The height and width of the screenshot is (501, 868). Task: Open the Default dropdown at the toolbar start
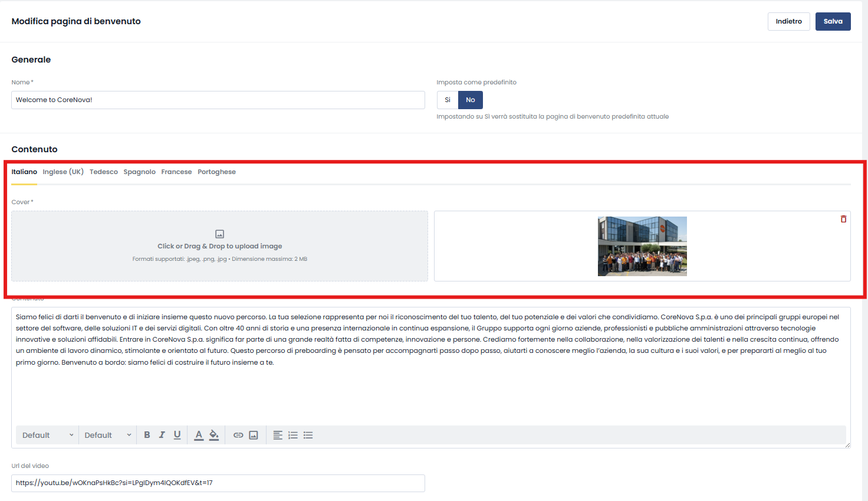(48, 435)
